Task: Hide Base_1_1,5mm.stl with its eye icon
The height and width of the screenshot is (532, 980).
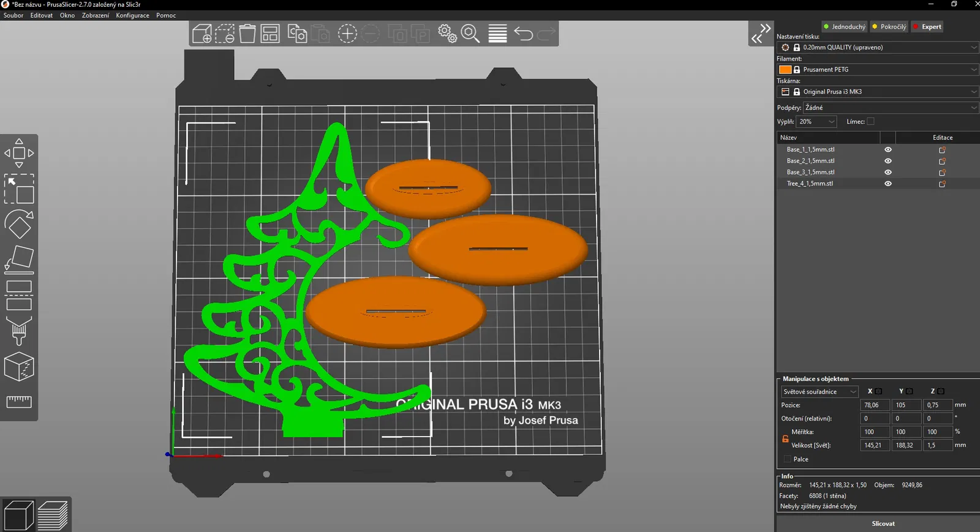Action: tap(888, 150)
